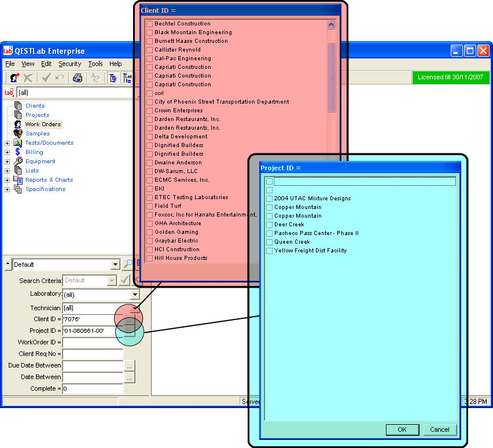Open the Laboratory dropdown list

pyautogui.click(x=135, y=295)
